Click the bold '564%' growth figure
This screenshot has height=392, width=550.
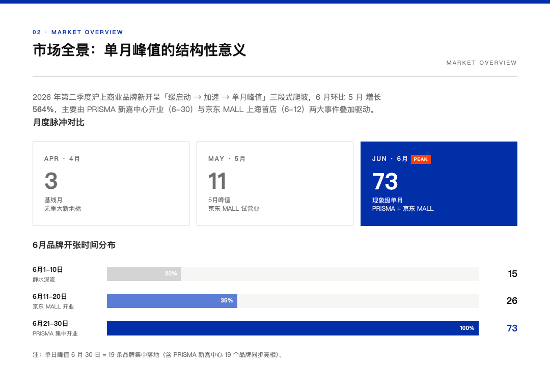pyautogui.click(x=43, y=109)
